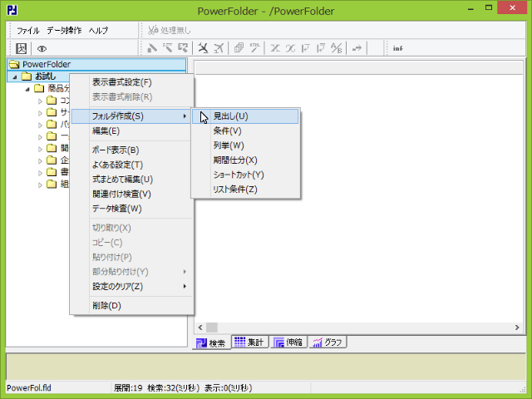Click the folder icon of the 商品分 row

click(39, 89)
